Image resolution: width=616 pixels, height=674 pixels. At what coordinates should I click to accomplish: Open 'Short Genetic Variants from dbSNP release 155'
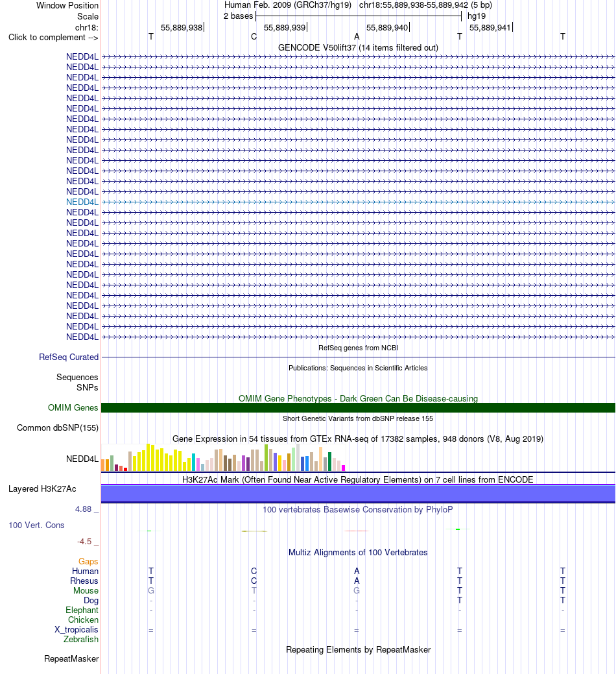pyautogui.click(x=358, y=418)
